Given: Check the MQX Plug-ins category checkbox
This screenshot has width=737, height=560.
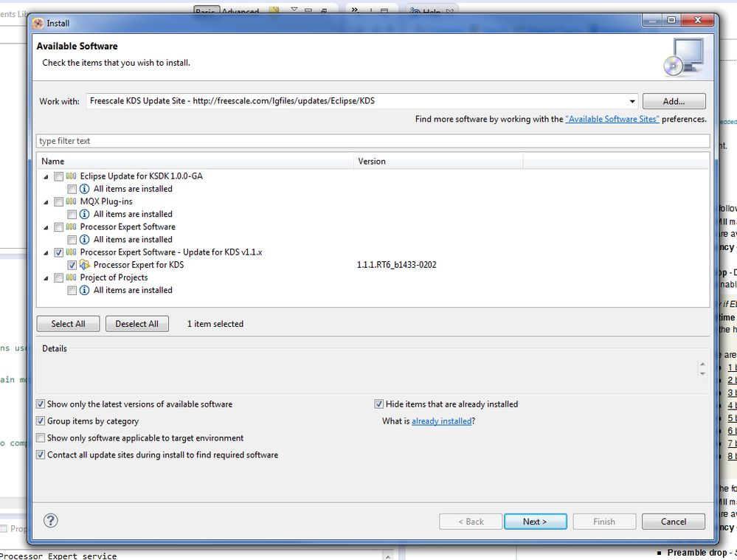Looking at the screenshot, I should (x=58, y=201).
